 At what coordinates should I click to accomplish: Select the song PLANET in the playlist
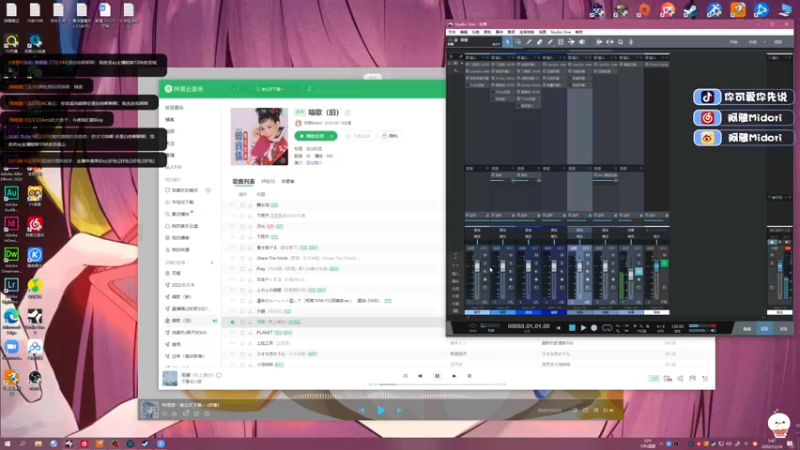point(334,333)
